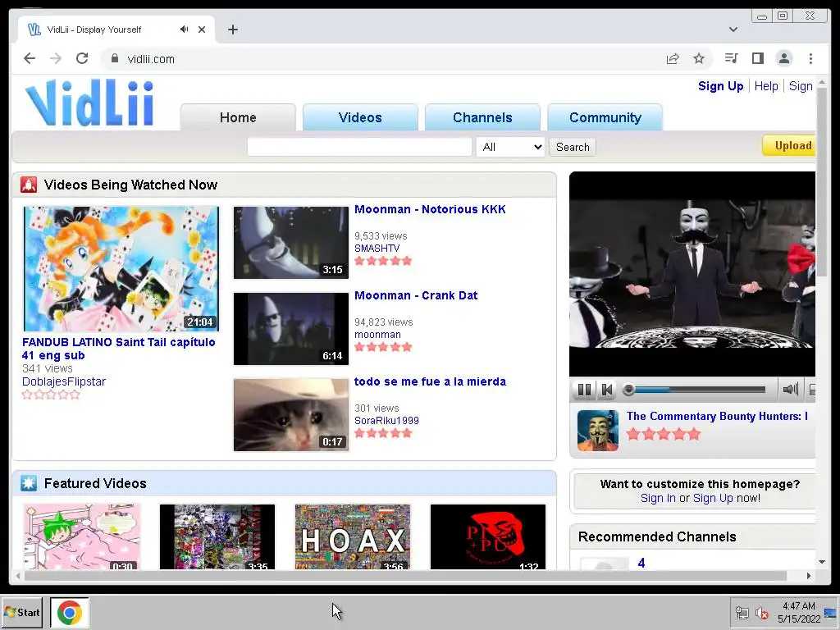Click the Featured Videos star icon
The width and height of the screenshot is (840, 630).
click(x=29, y=483)
